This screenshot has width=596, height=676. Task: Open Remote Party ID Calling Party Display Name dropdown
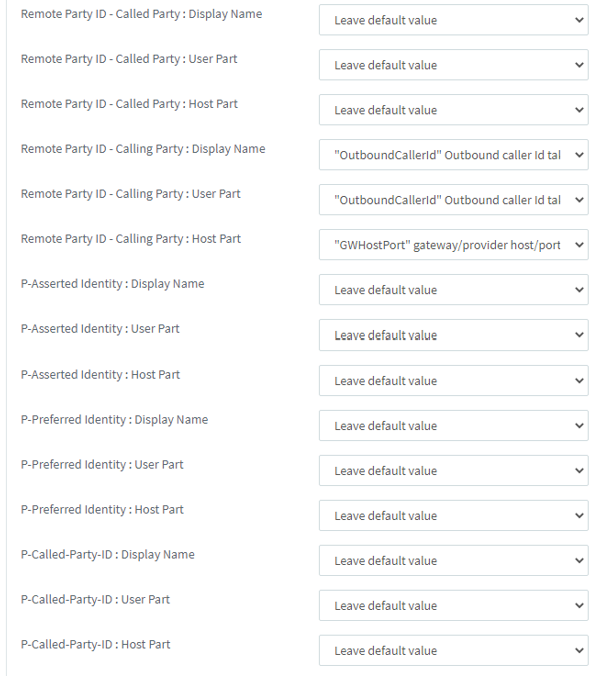(453, 155)
